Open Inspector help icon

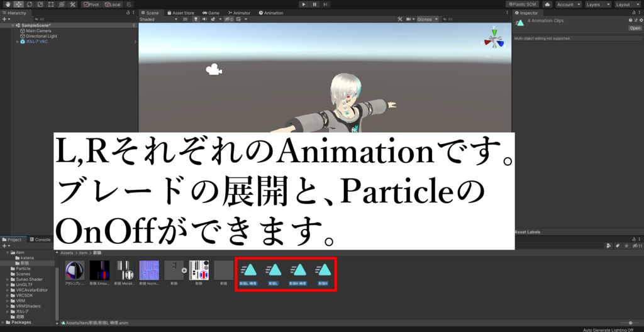630,20
